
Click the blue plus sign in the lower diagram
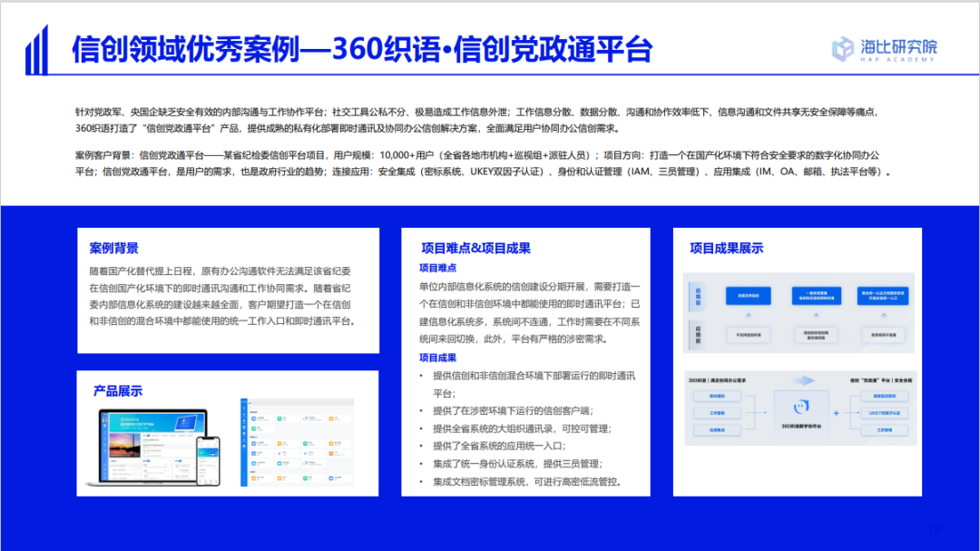coord(837,413)
